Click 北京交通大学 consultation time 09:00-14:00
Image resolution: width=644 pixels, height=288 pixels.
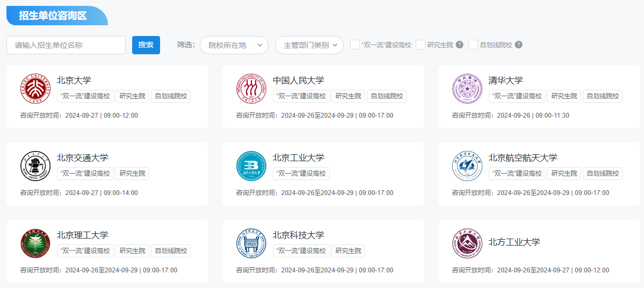click(x=121, y=193)
